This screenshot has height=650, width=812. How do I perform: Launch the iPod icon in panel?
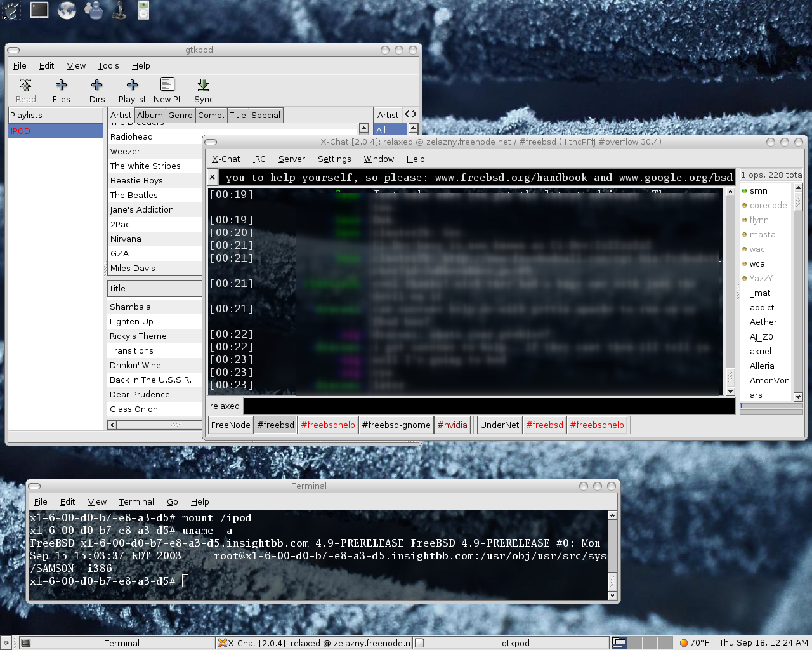[143, 10]
